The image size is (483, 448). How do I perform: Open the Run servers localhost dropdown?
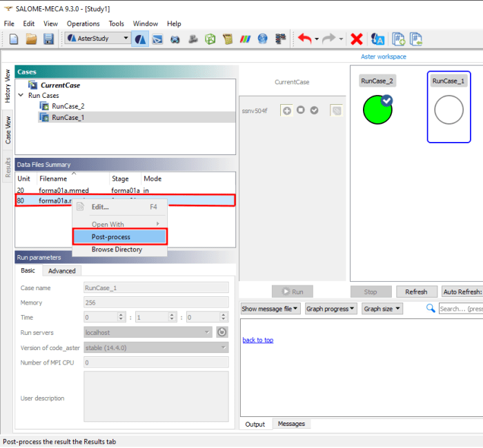click(x=148, y=332)
